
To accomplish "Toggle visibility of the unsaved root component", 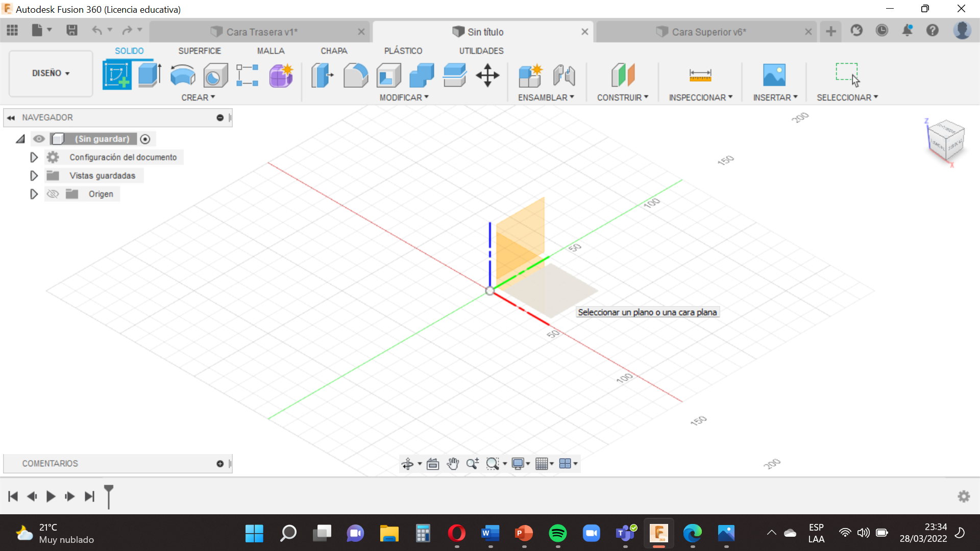I will tap(39, 139).
